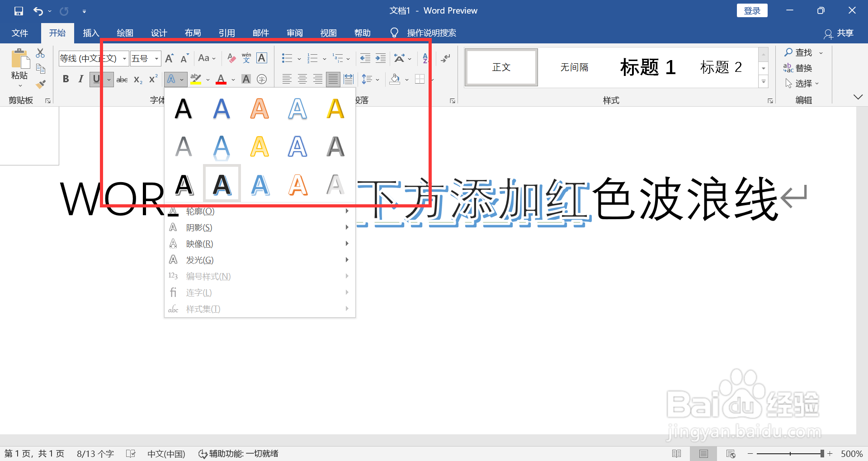Viewport: 868px width, 461px height.
Task: Undo the last action
Action: tap(38, 11)
